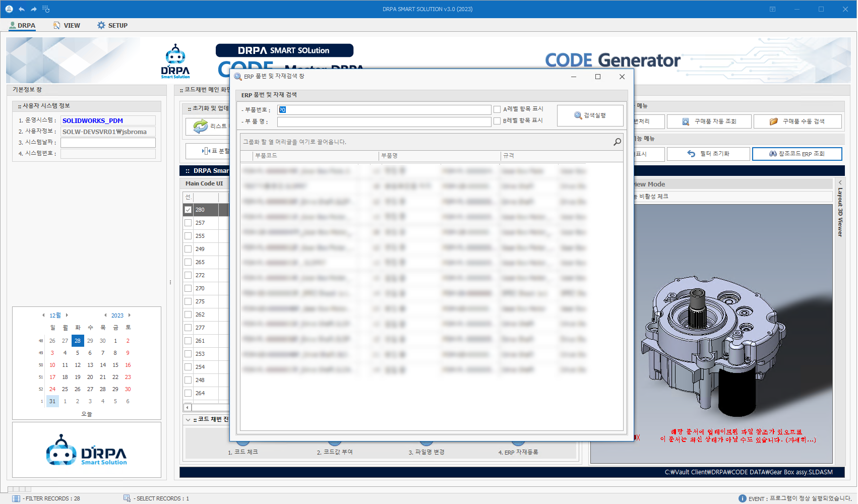Maximize the ERP 품번 및 자재검색 dialog
Image resolution: width=858 pixels, height=504 pixels.
tap(598, 77)
